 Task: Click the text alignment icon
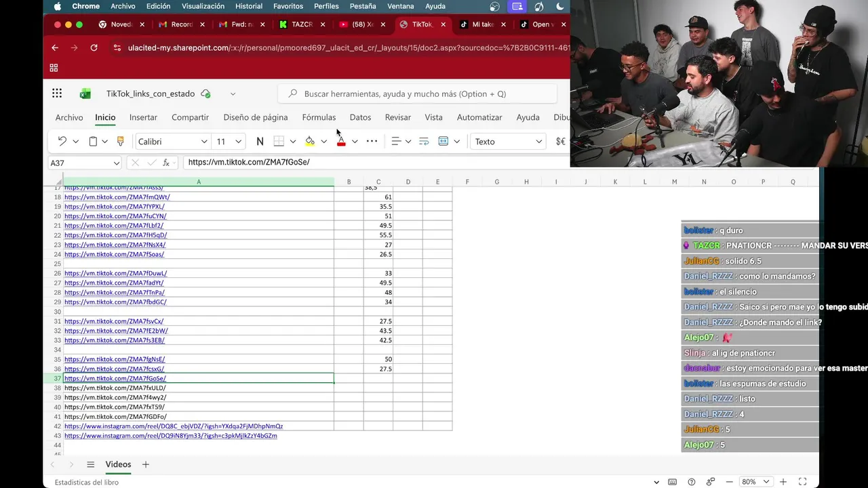pyautogui.click(x=397, y=141)
